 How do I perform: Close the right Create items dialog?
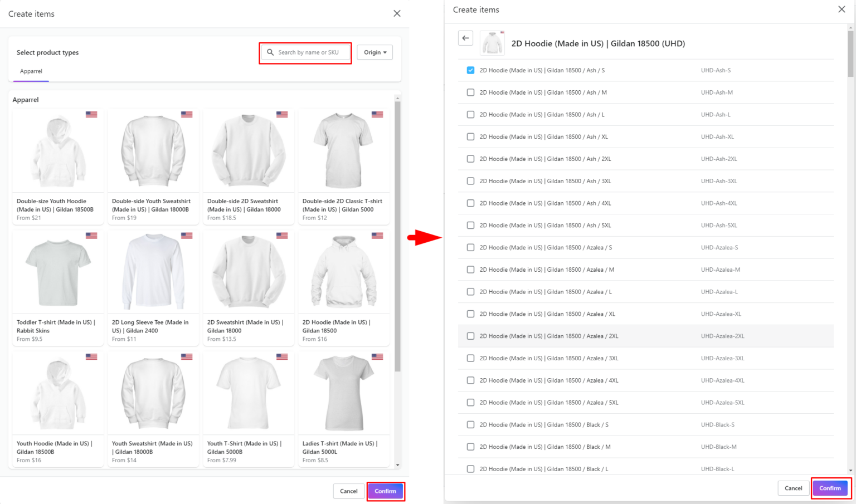coord(842,9)
